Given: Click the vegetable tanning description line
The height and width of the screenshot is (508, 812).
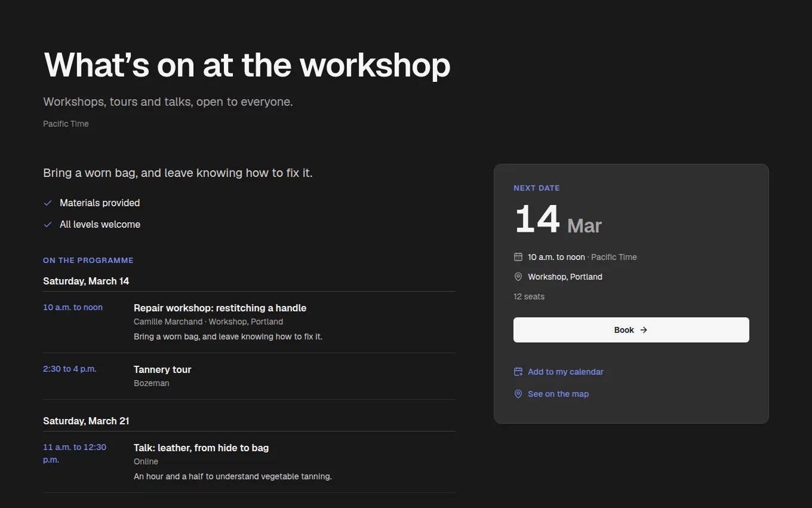Looking at the screenshot, I should 233,476.
